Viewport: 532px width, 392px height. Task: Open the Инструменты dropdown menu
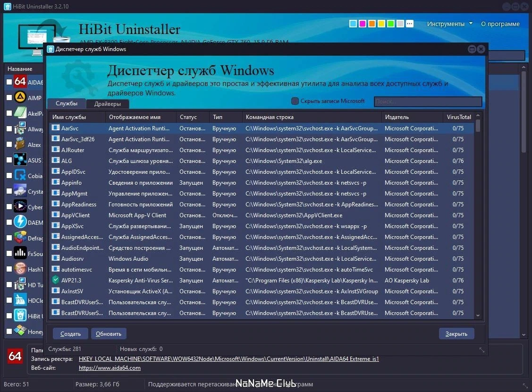[x=449, y=24]
